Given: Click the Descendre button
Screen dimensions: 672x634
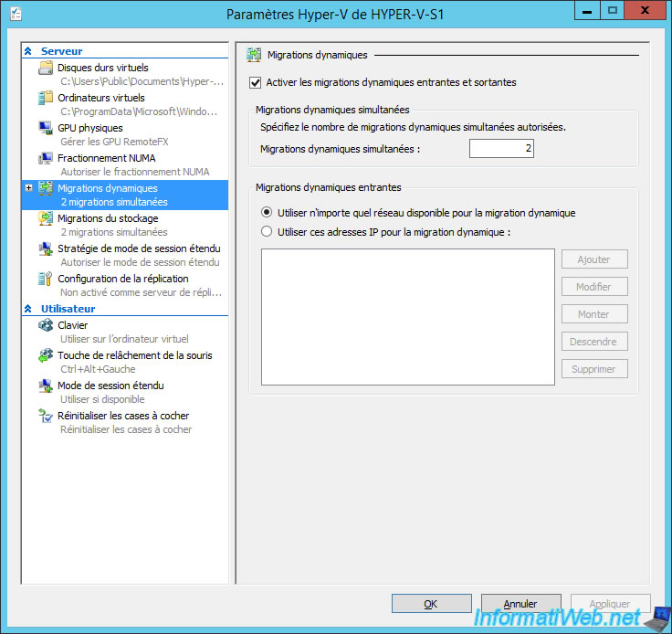Looking at the screenshot, I should 594,342.
